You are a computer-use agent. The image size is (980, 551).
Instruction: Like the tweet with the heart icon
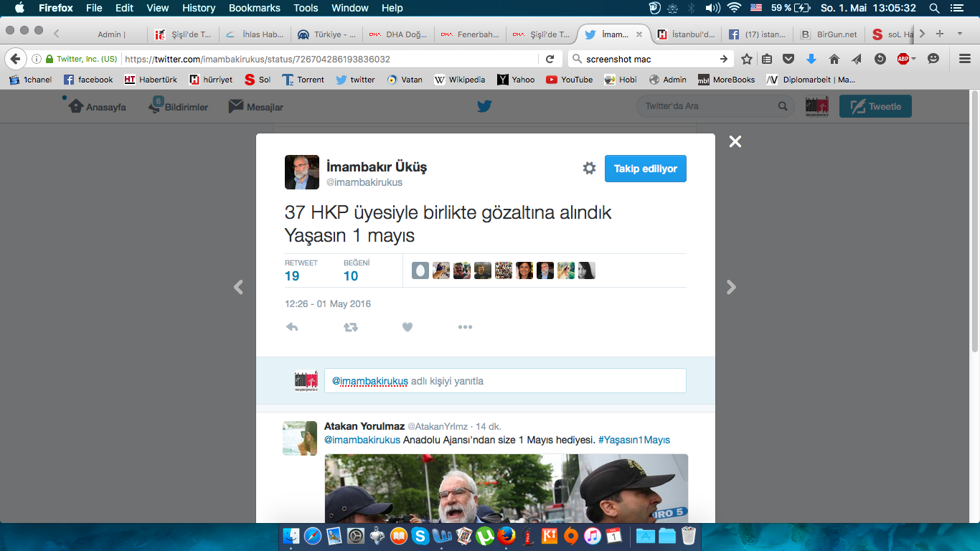click(x=407, y=327)
